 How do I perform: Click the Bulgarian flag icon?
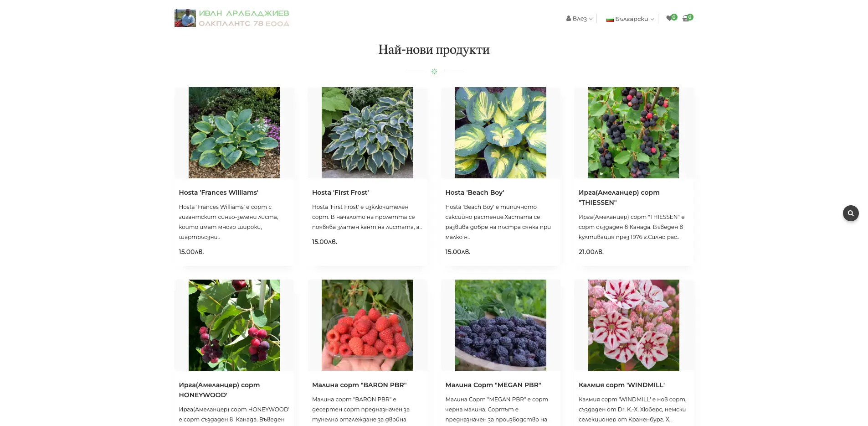(610, 19)
